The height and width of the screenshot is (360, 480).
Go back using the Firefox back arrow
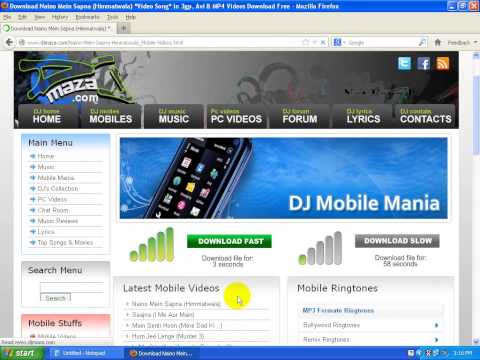click(x=9, y=42)
